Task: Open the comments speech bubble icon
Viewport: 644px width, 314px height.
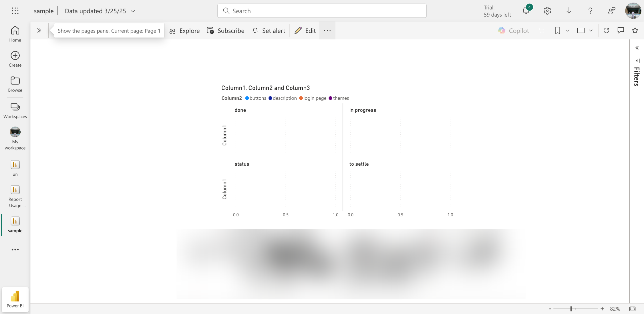Action: coord(621,30)
